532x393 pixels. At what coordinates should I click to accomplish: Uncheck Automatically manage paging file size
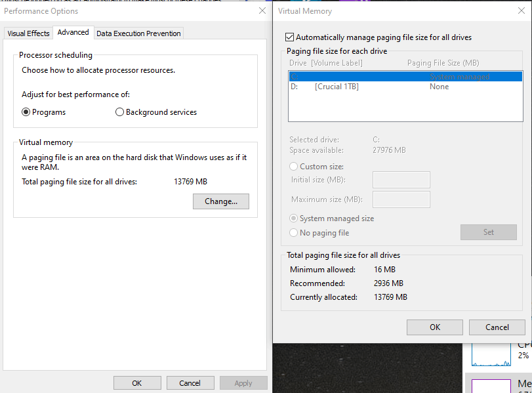289,37
